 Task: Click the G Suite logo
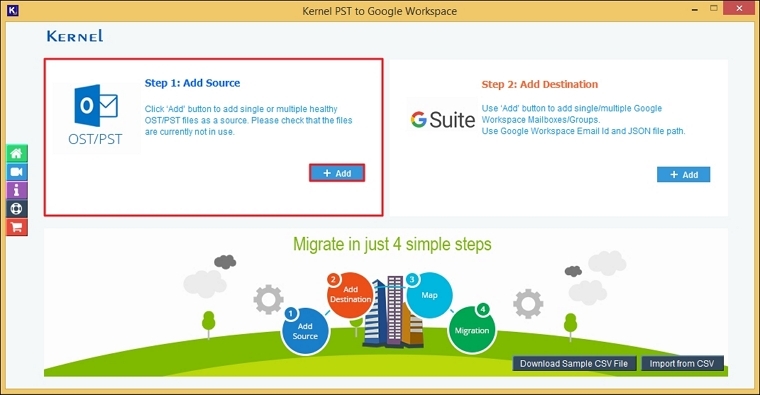coord(443,120)
